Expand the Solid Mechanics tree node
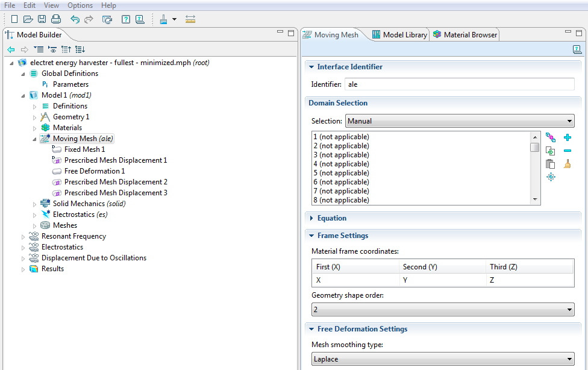Image resolution: width=588 pixels, height=370 pixels. 35,204
